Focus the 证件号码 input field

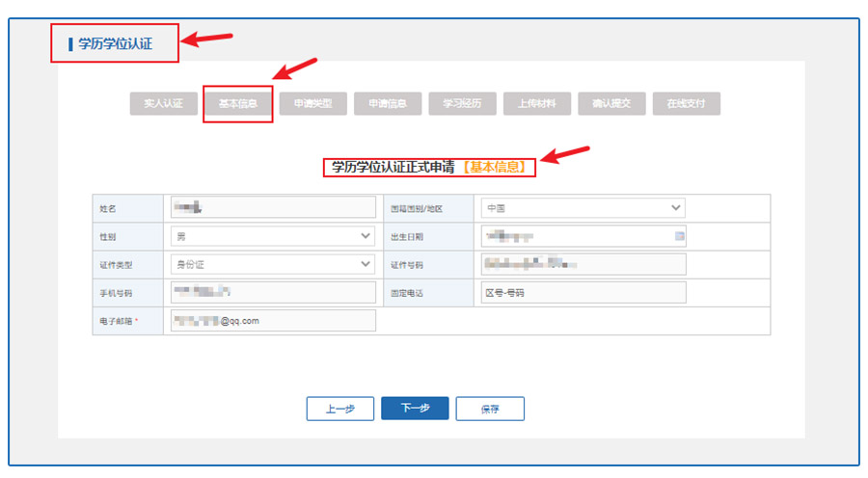[x=582, y=264]
